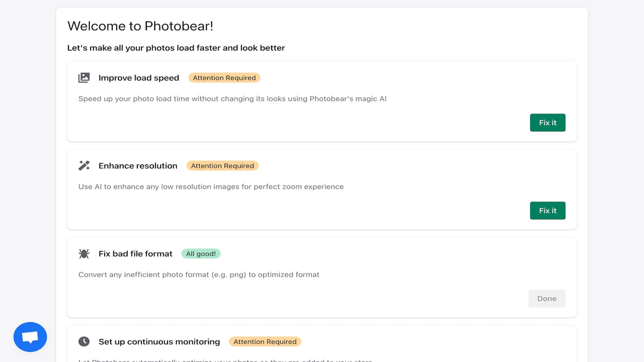Click the All good badge

[201, 253]
